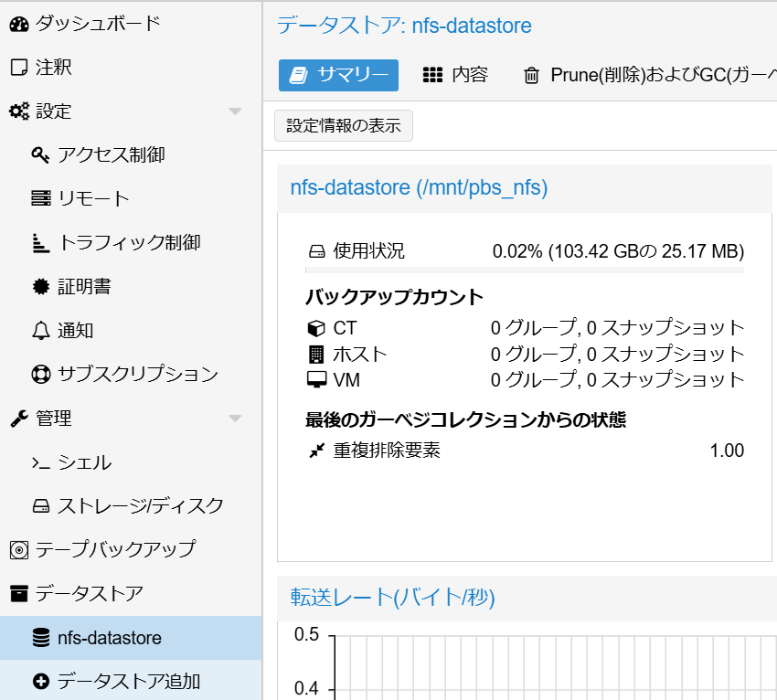Click the ホスト row snapshot count
Image resolution: width=777 pixels, height=700 pixels.
pyautogui.click(x=617, y=355)
